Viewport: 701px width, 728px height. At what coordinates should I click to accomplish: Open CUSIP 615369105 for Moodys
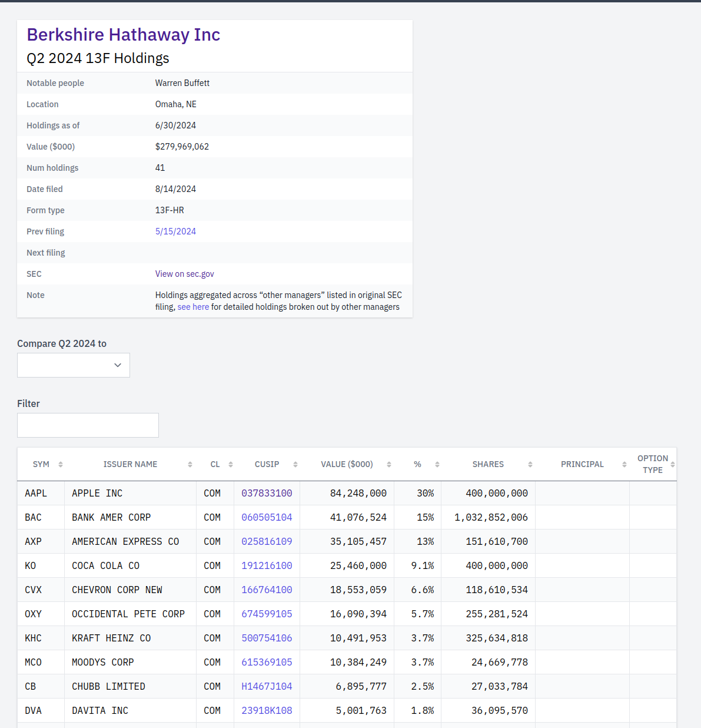coord(267,663)
